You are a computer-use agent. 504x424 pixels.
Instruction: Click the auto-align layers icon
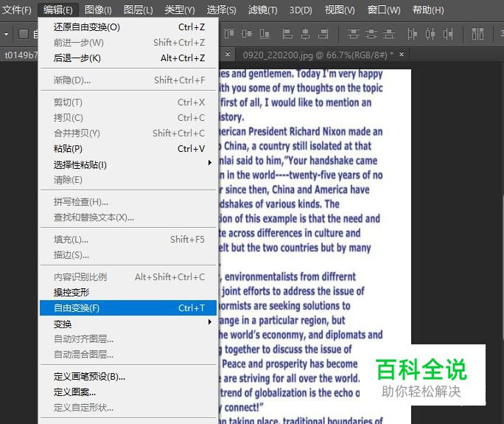tap(479, 34)
